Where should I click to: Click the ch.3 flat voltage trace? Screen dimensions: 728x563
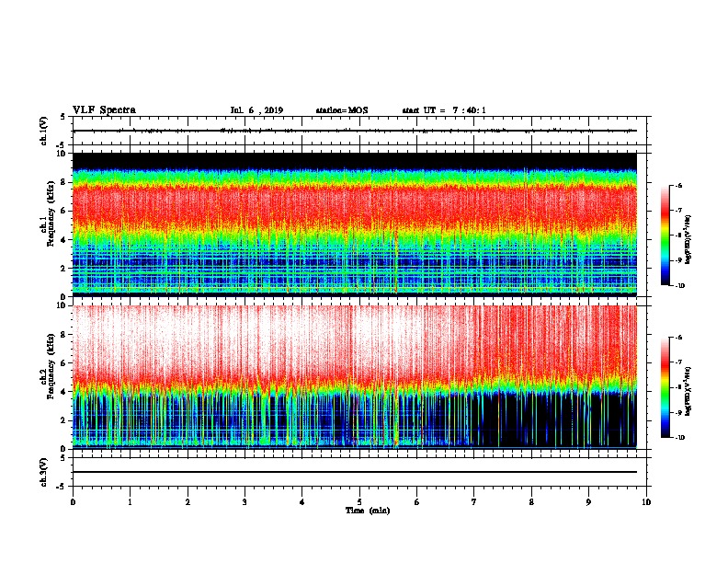pyautogui.click(x=355, y=472)
